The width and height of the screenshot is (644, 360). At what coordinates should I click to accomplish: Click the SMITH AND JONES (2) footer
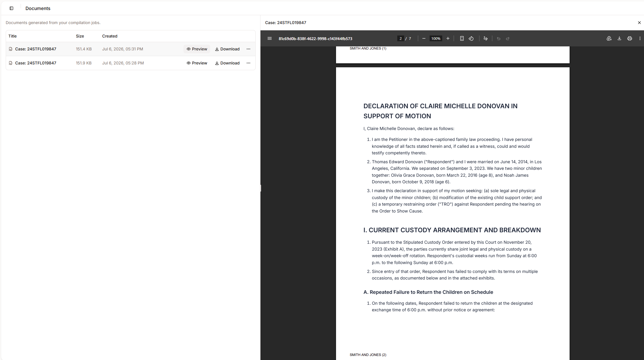point(368,355)
